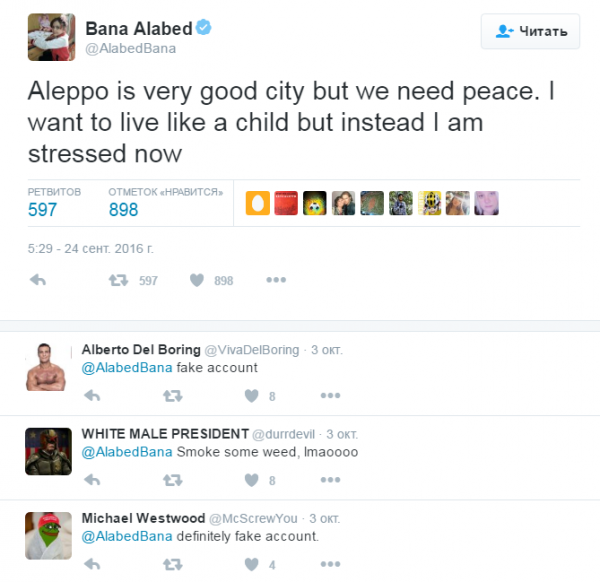This screenshot has width=600, height=582.
Task: Open Michael Westwood's profile name link
Action: click(141, 517)
